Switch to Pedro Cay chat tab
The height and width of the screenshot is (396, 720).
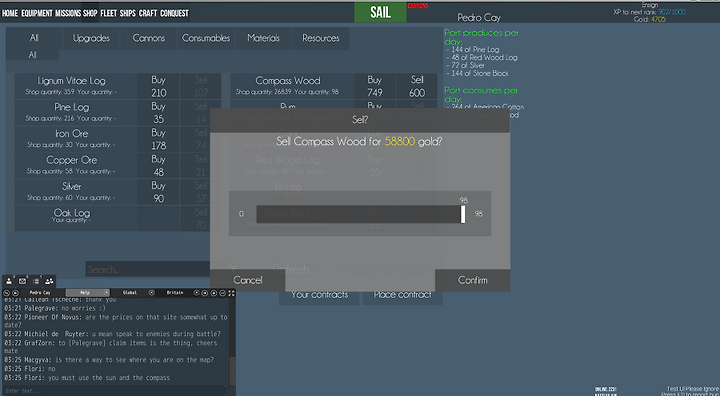tap(40, 293)
